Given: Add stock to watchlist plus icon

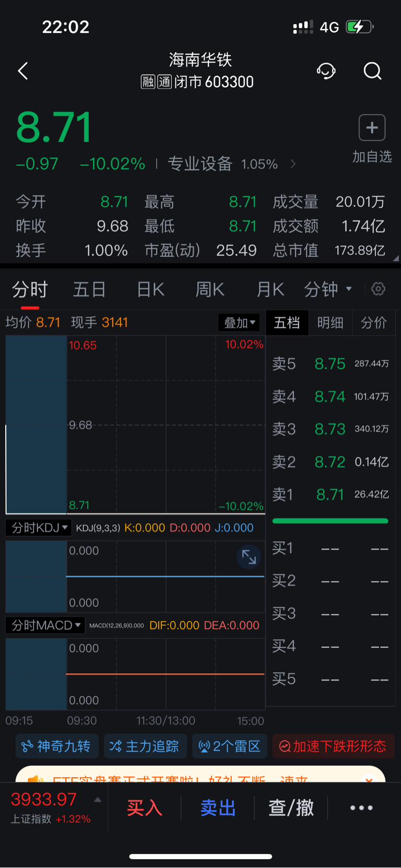Looking at the screenshot, I should point(372,128).
